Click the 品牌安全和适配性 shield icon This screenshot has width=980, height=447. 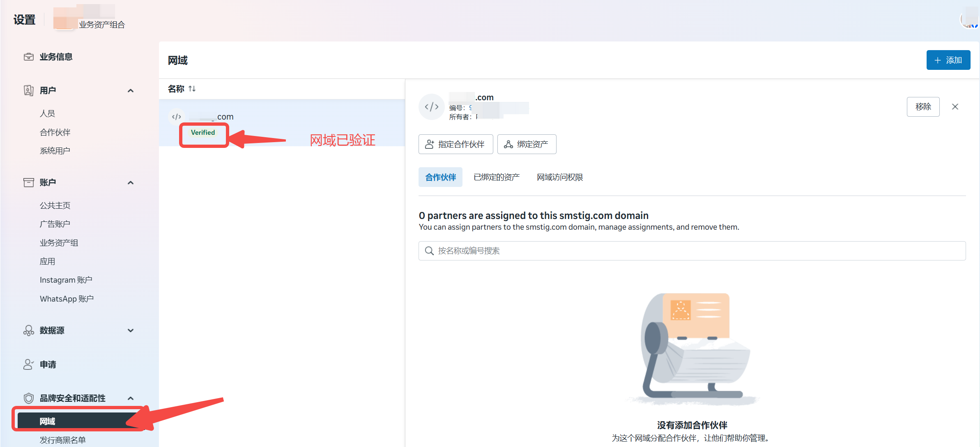click(28, 398)
